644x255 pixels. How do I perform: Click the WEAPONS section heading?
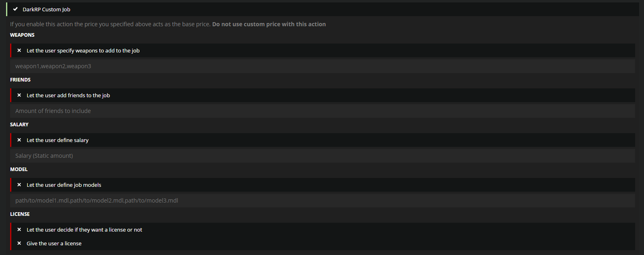[x=22, y=35]
